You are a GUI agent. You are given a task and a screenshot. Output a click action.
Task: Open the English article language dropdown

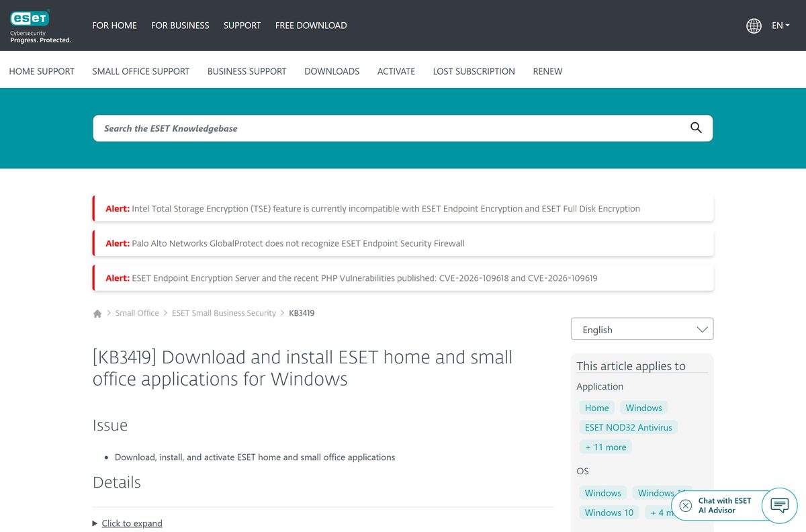click(642, 329)
